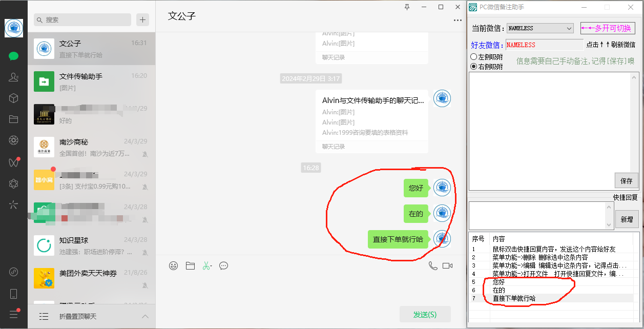
Task: Switch to the Chats view icon
Action: click(14, 56)
